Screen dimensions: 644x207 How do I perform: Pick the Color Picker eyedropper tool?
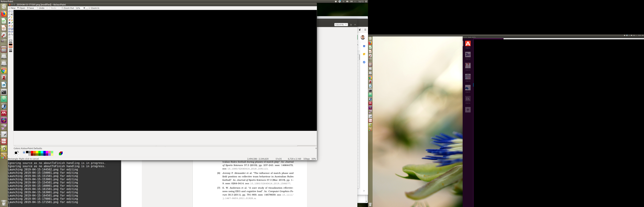12,23
